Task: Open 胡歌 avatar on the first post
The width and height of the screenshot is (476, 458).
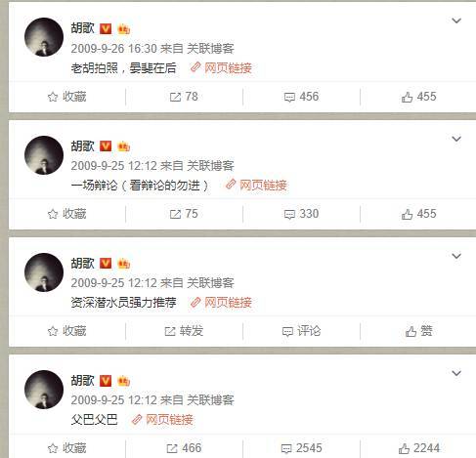Action: coord(44,37)
